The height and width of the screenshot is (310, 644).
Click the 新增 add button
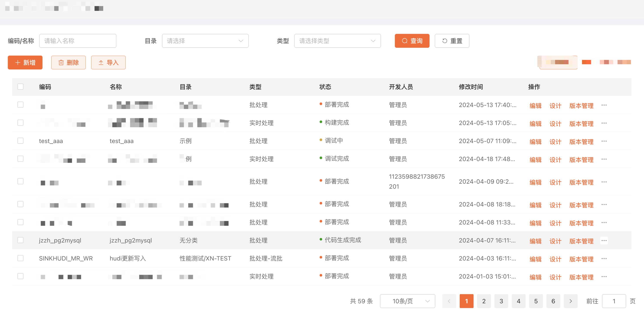point(25,63)
